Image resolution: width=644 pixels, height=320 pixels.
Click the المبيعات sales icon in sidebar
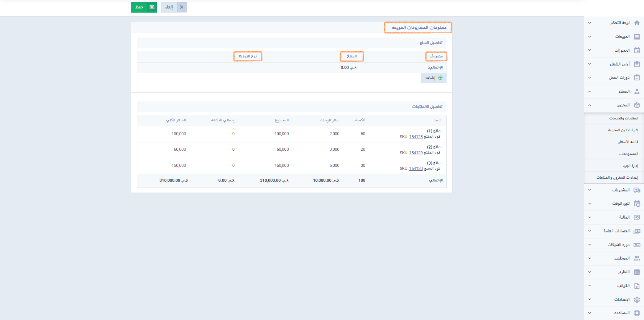pos(637,37)
